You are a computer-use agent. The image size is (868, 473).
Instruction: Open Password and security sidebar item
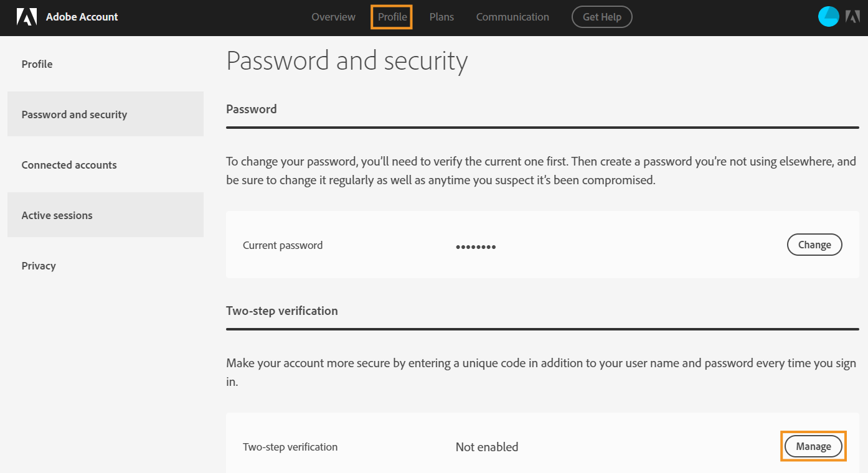coord(74,115)
